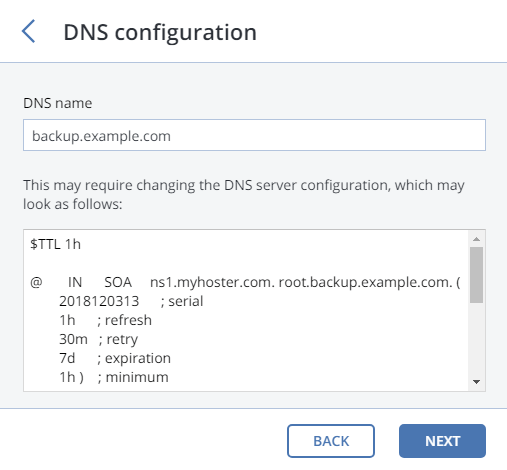Click the BACK button
This screenshot has height=470, width=507.
point(331,441)
